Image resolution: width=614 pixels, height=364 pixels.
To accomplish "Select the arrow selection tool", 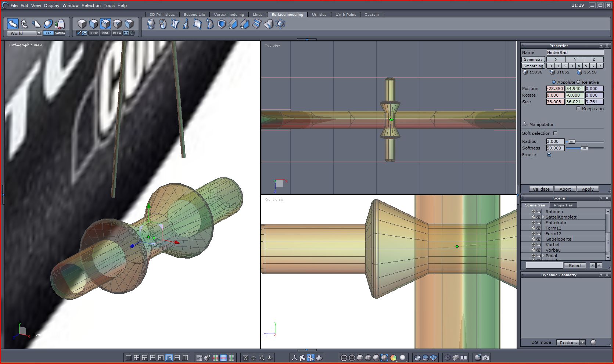I will coord(13,24).
